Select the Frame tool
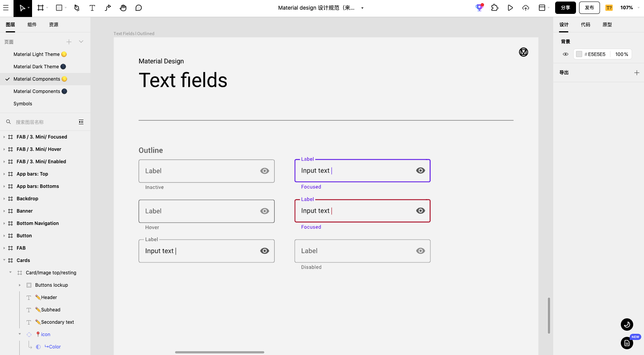Image resolution: width=644 pixels, height=355 pixels. coord(40,8)
